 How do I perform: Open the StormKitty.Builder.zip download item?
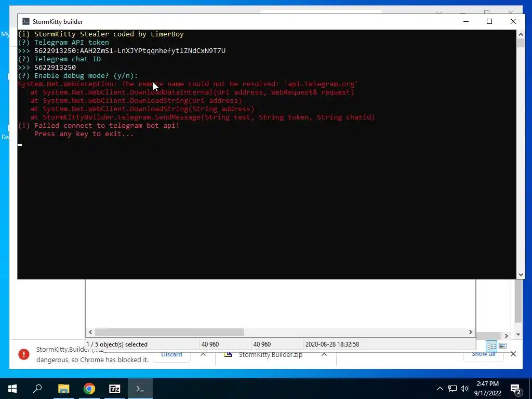270,355
